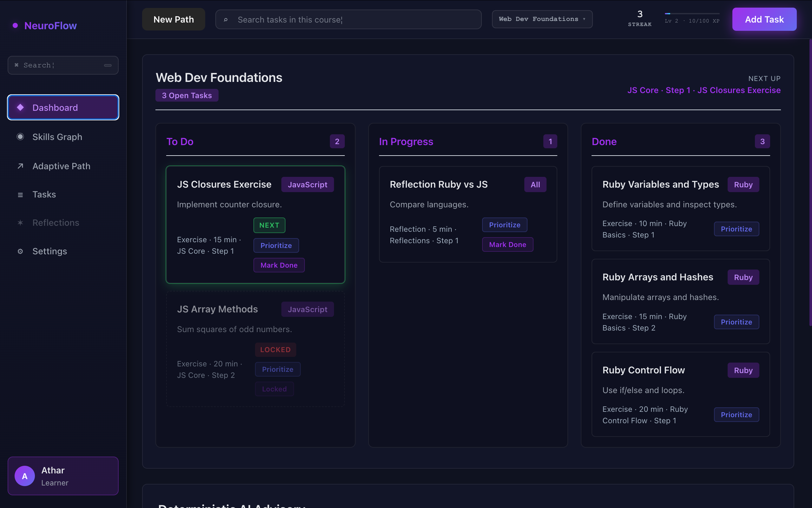Click the In Progress count badge

pos(550,142)
